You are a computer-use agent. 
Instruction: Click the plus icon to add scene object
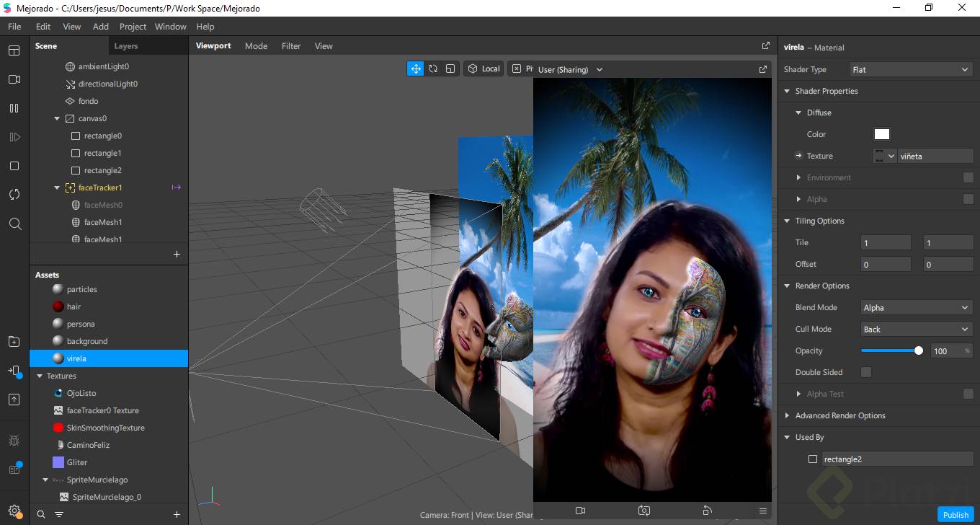[177, 254]
